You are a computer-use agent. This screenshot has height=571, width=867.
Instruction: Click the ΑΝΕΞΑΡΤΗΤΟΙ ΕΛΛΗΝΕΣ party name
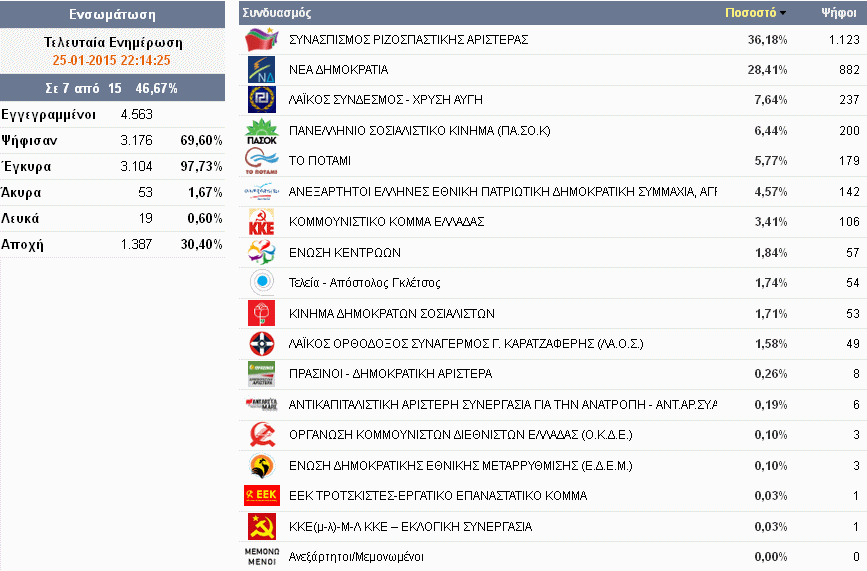point(503,192)
